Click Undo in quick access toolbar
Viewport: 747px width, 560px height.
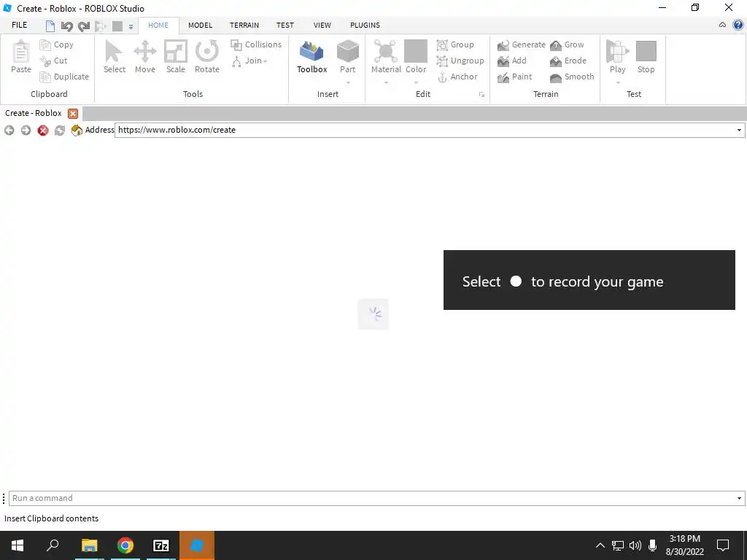(x=66, y=26)
